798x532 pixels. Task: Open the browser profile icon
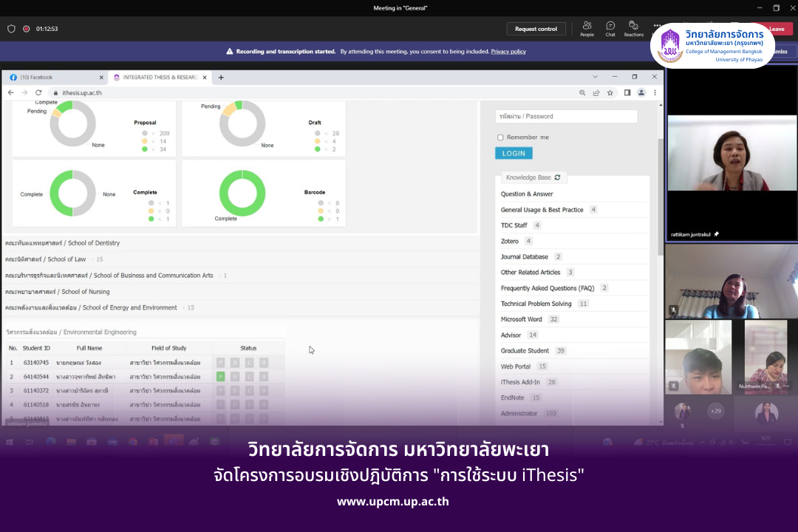click(x=641, y=92)
